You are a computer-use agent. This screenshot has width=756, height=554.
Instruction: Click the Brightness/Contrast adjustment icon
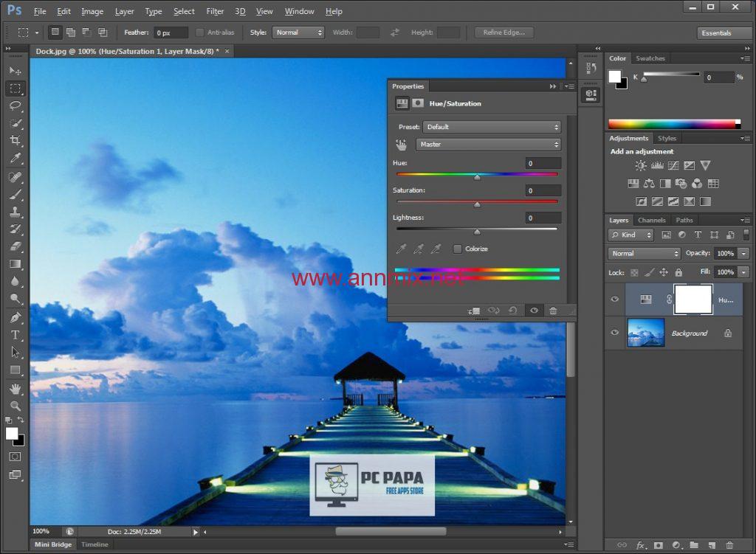[x=640, y=166]
